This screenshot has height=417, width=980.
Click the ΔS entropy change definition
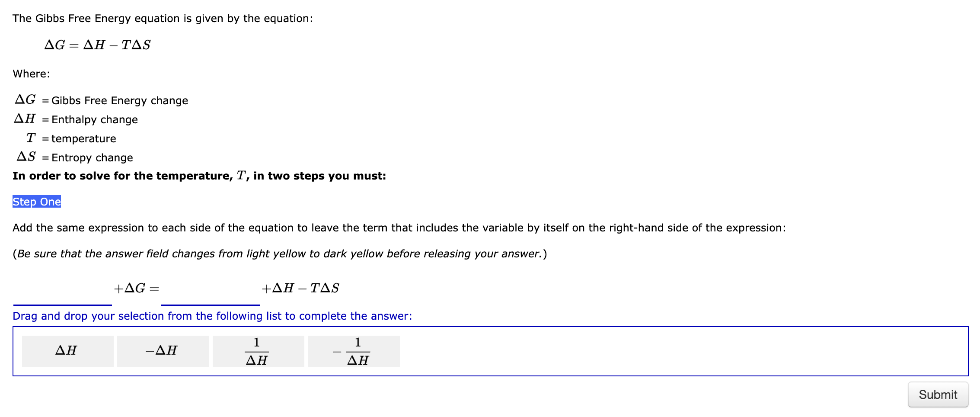73,157
